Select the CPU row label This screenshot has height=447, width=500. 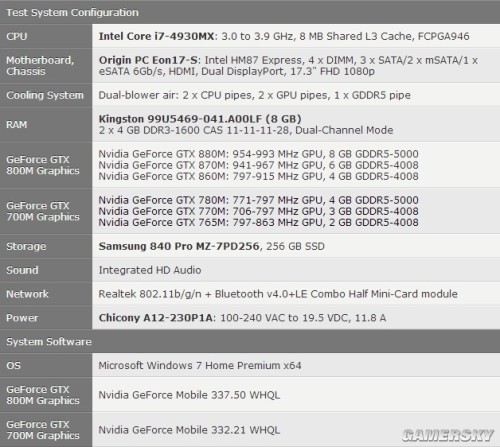(x=17, y=36)
